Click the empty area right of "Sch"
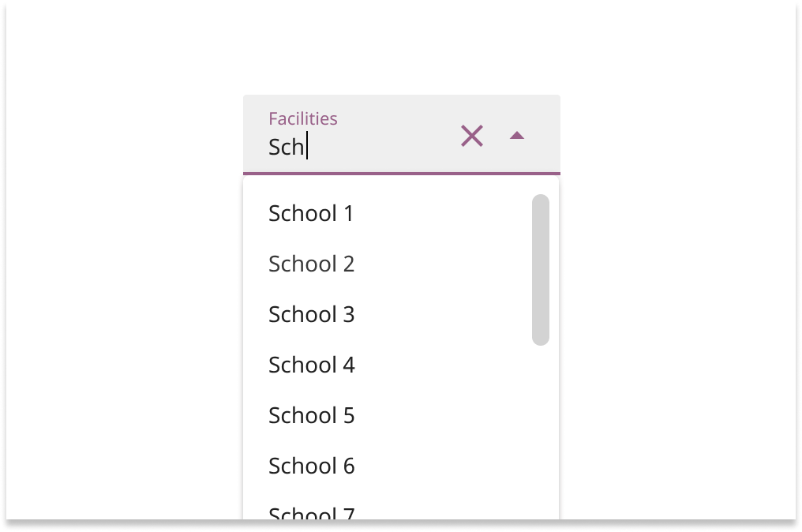Screen dimensions: 802x532 [x=379, y=147]
